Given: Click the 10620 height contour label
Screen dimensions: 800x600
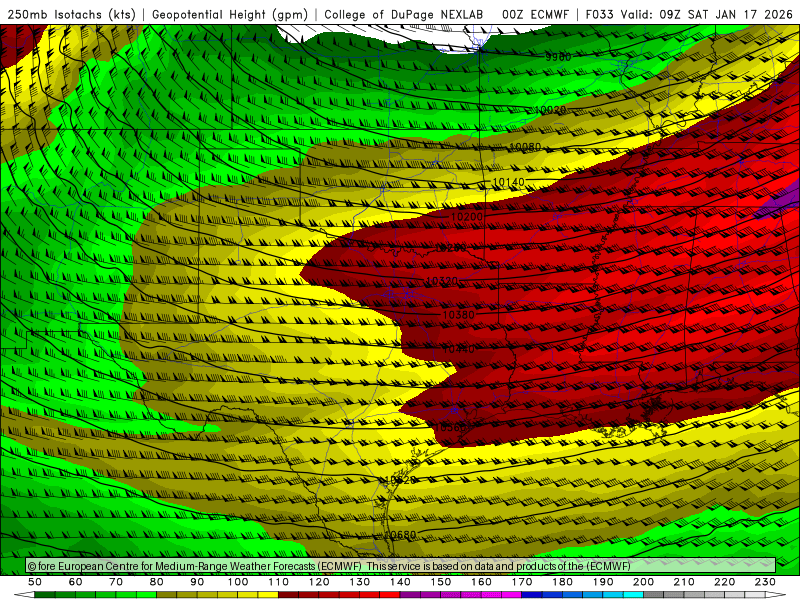Looking at the screenshot, I should pos(400,480).
